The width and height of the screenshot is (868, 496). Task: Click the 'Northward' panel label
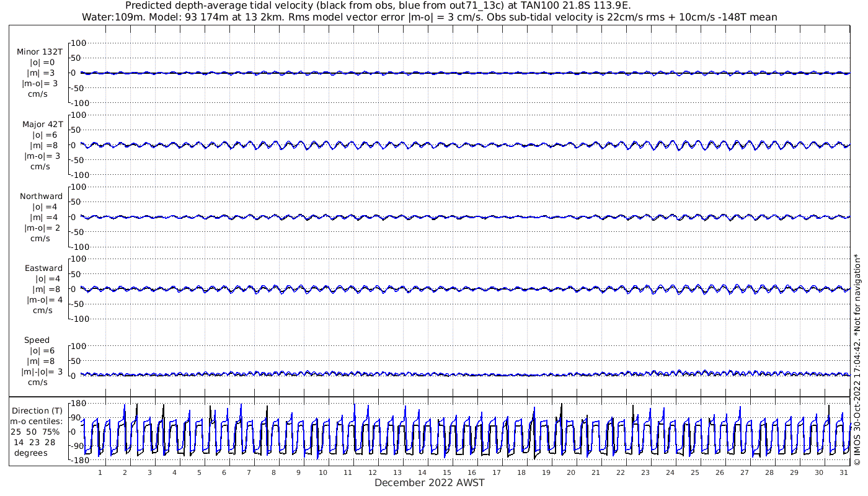(42, 196)
